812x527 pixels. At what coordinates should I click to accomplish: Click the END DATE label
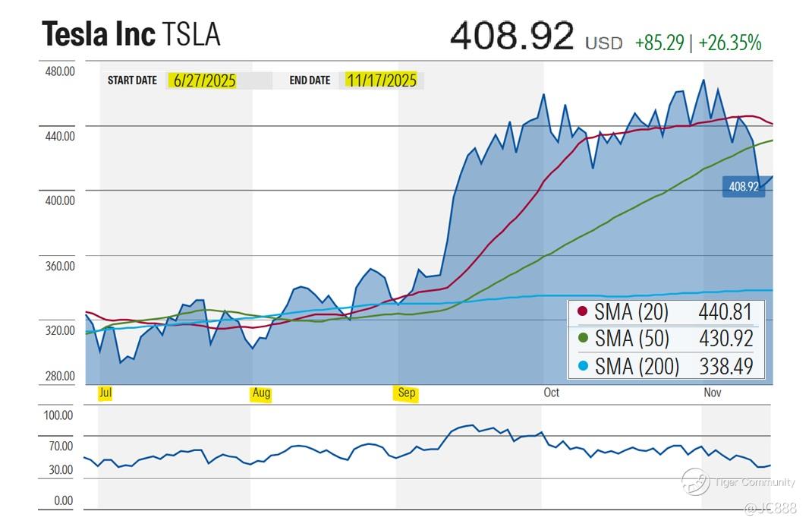[310, 80]
